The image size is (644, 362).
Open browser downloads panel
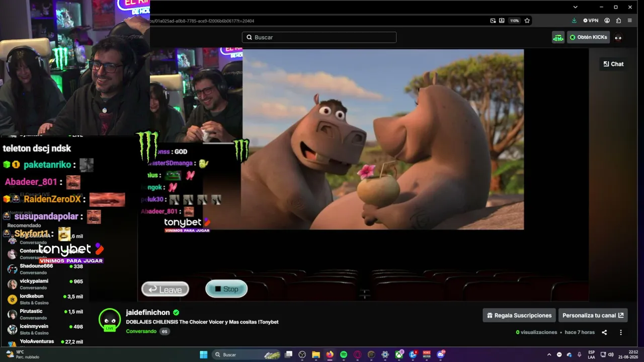point(574,21)
